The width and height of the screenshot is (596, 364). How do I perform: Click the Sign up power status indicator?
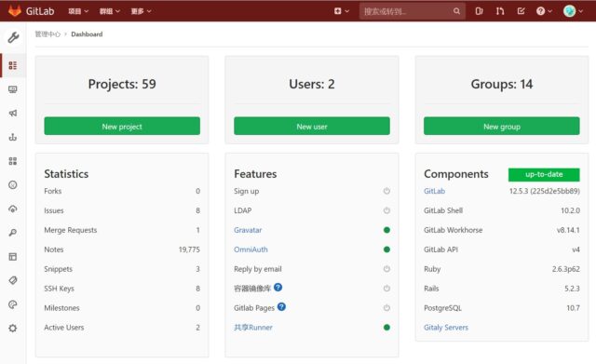tap(386, 191)
